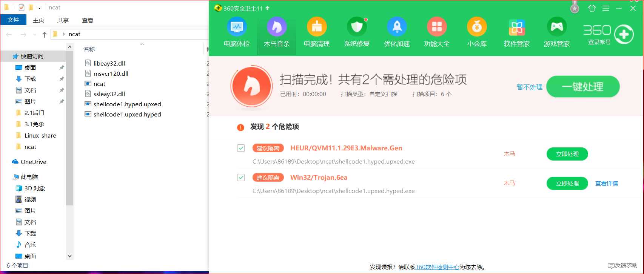Image resolution: width=644 pixels, height=274 pixels.
Task: Open Linux_share folder in sidebar
Action: (40, 135)
